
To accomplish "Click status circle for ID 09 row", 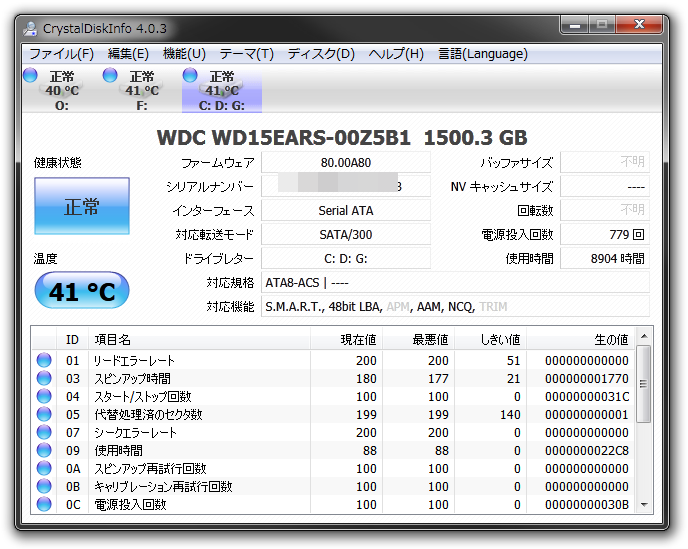I will 44,450.
